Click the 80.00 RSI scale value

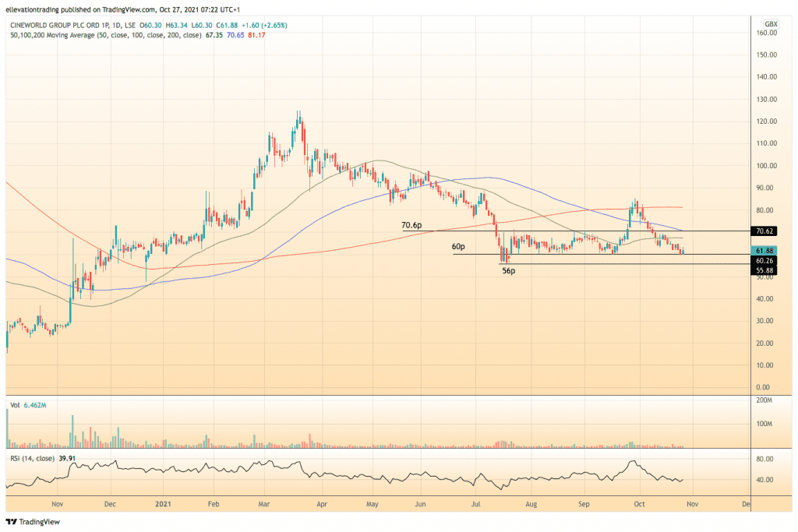(764, 459)
